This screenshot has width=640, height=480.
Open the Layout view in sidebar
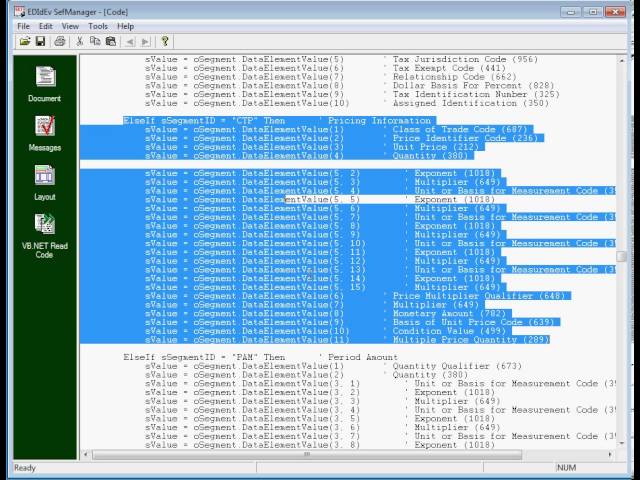coord(44,182)
